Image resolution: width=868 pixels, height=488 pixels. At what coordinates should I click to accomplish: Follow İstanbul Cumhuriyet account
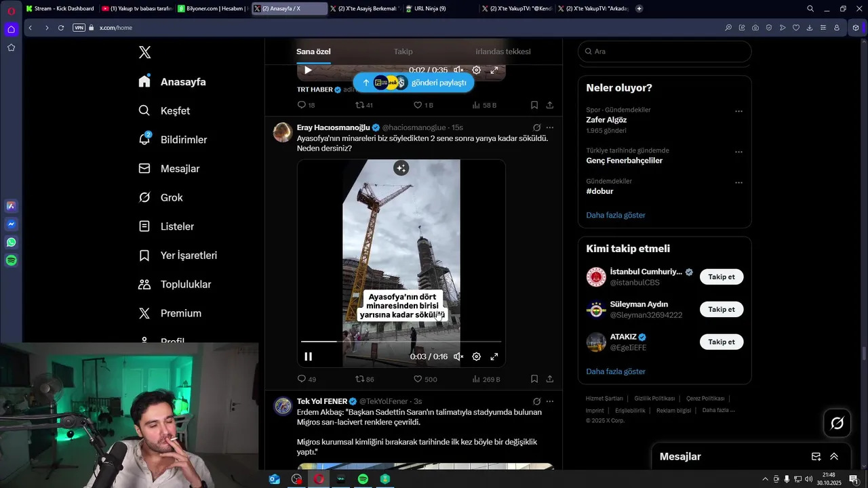pyautogui.click(x=722, y=277)
